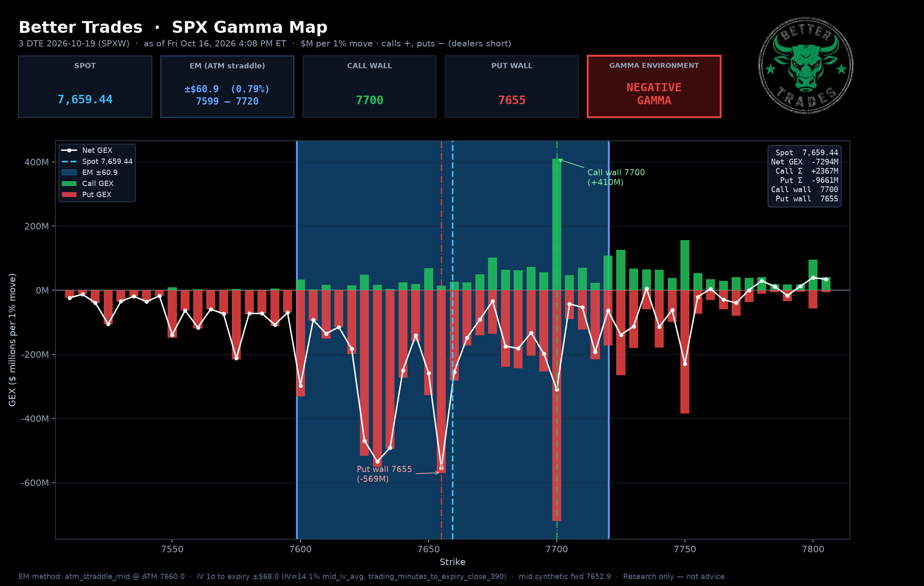Click the -600M y-axis tick label
Viewport: 924px width, 586px height.
(35, 483)
